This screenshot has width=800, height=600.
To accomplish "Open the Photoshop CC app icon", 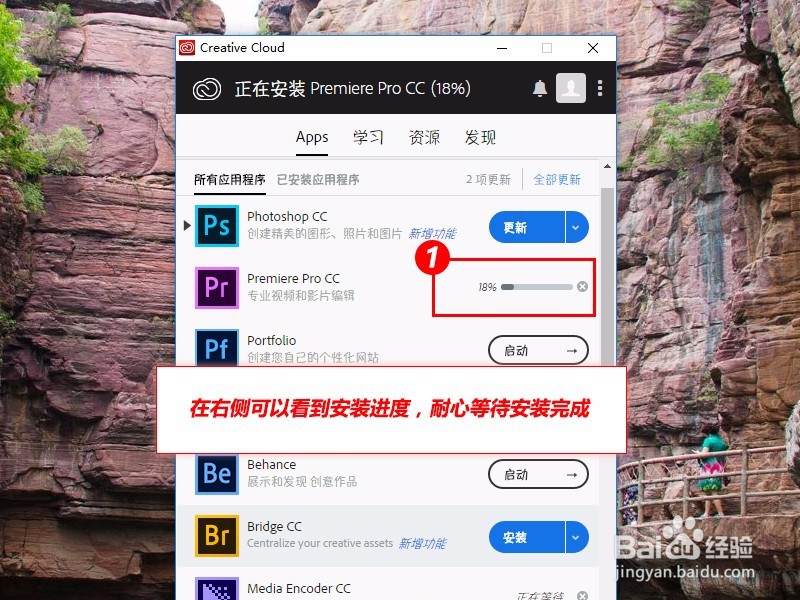I will [217, 227].
